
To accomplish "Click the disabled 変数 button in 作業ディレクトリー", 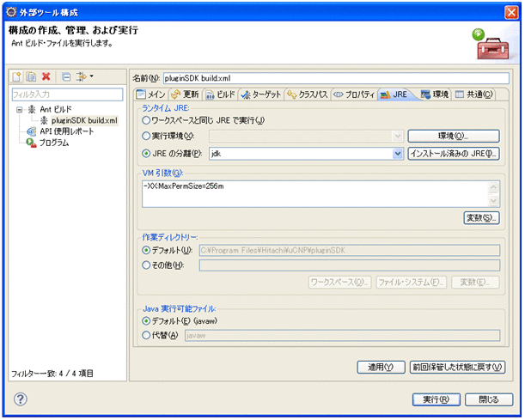I will click(475, 282).
